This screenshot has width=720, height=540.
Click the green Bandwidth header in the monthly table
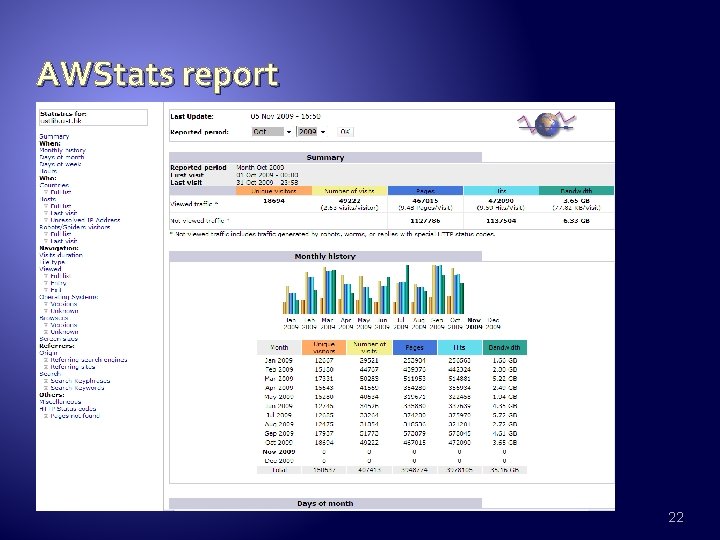tap(505, 348)
